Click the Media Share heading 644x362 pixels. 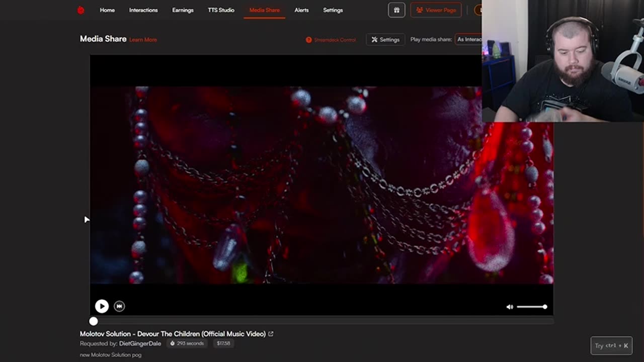[x=103, y=39]
